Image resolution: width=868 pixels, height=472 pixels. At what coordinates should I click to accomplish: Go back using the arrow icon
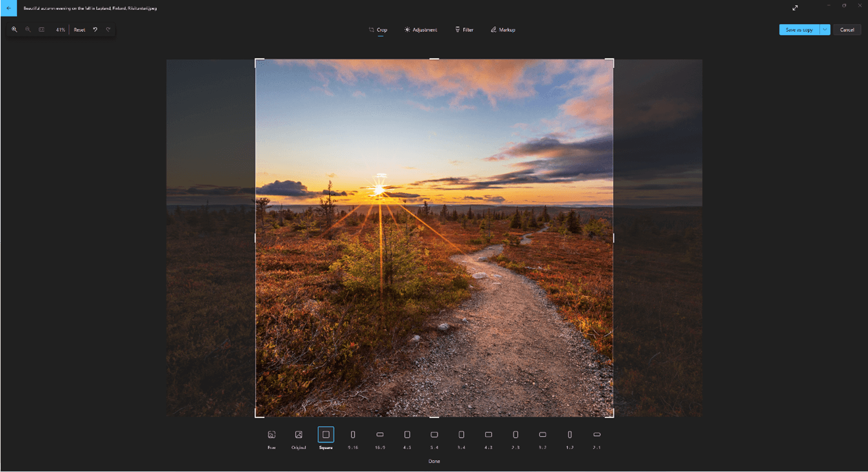(x=8, y=8)
